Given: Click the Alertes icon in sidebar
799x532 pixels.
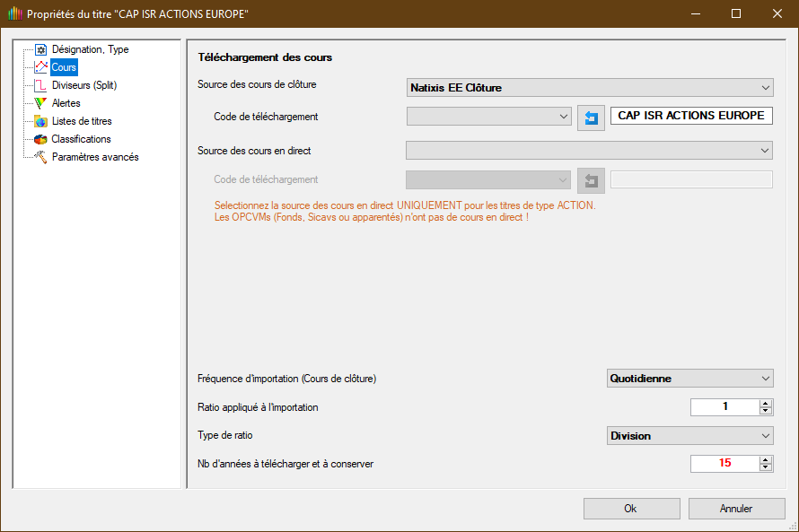Looking at the screenshot, I should point(40,103).
